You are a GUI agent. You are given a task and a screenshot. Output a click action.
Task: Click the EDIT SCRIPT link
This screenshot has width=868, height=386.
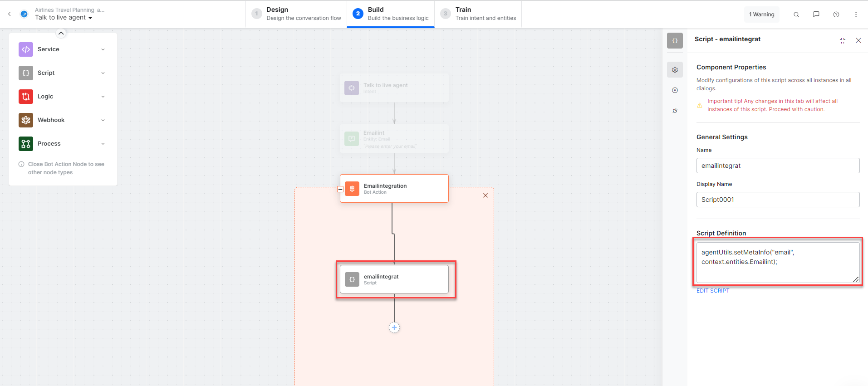click(x=712, y=291)
